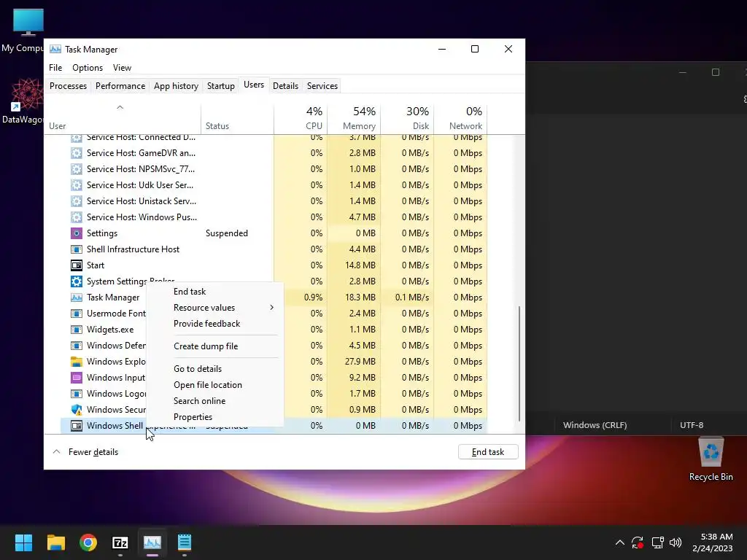The image size is (747, 560).
Task: Choose Open file location
Action: click(x=215, y=385)
